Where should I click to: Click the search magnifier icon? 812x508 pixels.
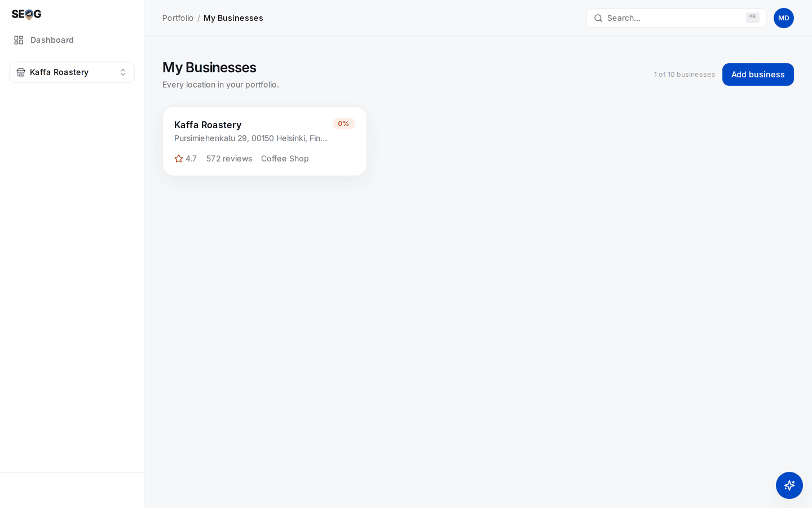tap(598, 18)
